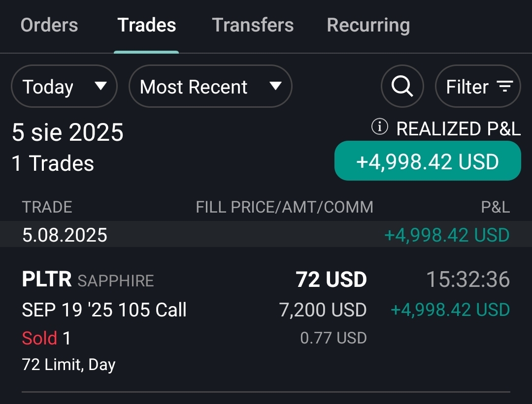Expand the Today date range dropdown
This screenshot has width=532, height=404.
[x=64, y=87]
